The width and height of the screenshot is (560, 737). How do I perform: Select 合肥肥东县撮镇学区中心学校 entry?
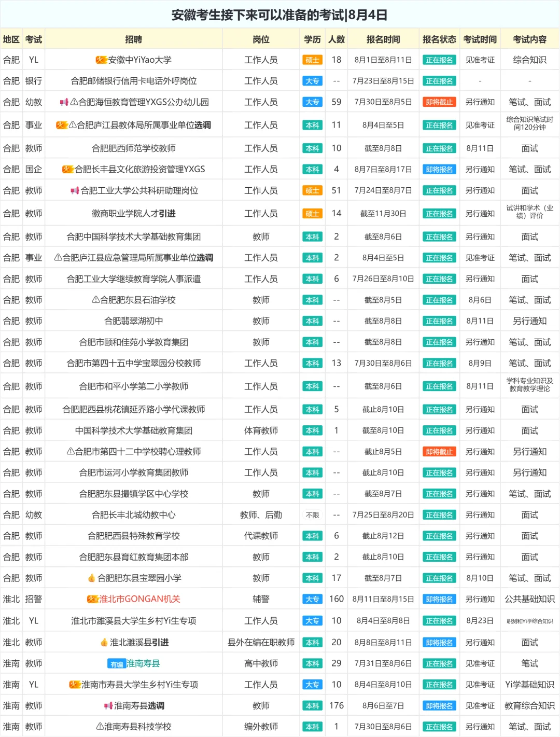coord(134,494)
